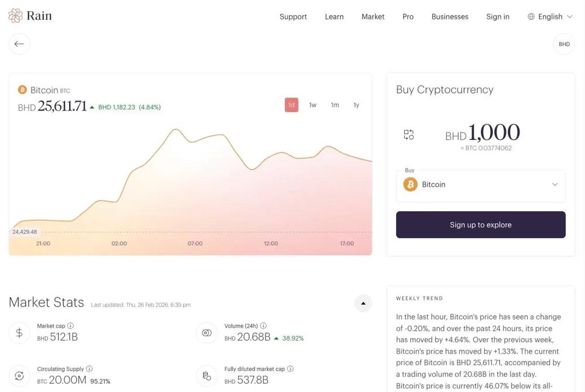Click the Rain flower logo
The width and height of the screenshot is (585, 392).
[15, 16]
